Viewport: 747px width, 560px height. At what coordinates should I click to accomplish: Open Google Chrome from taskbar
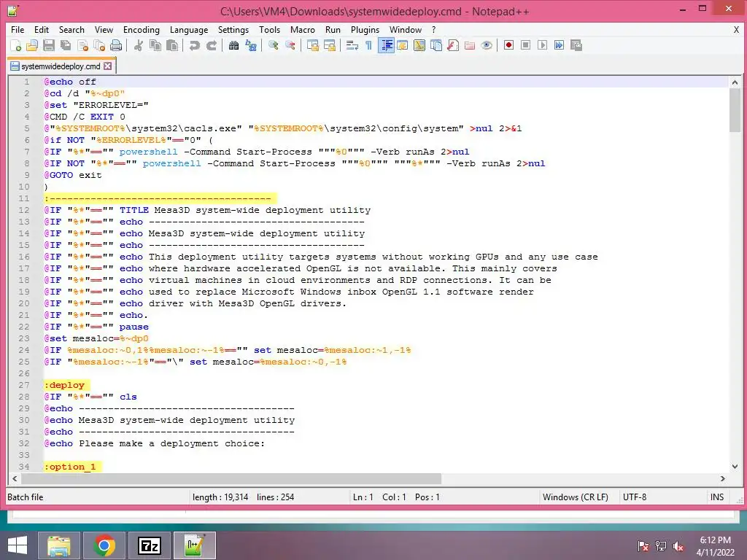coord(104,545)
